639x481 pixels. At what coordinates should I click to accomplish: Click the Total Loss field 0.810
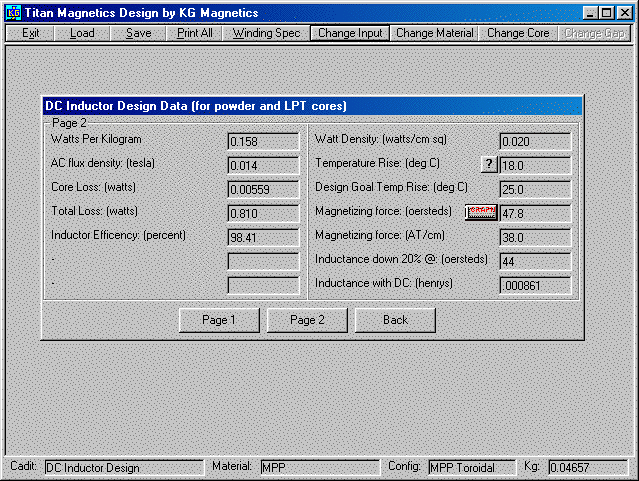pyautogui.click(x=263, y=214)
